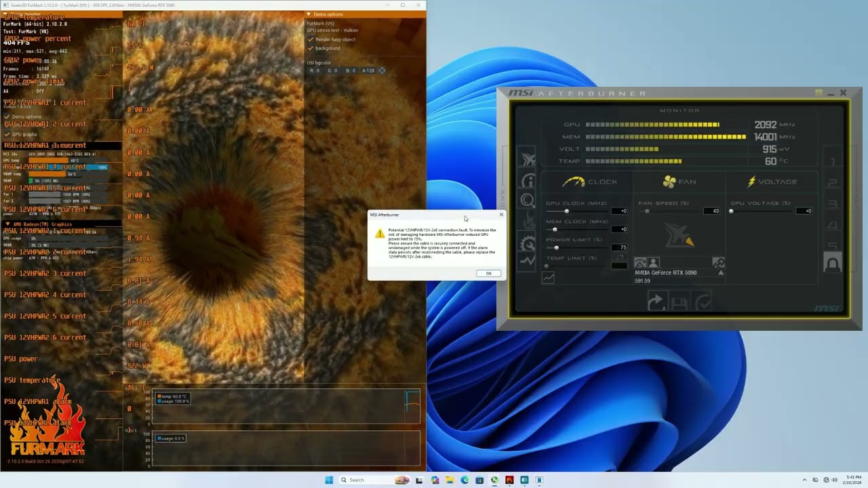Select profile slot 1 in Afterburner
Viewport: 868px width, 488px height.
(x=832, y=161)
